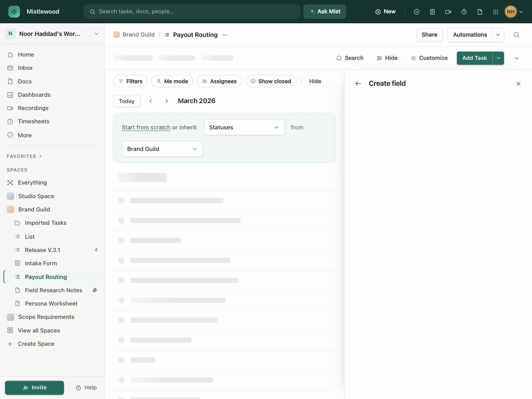Open the List item under Brand Guild
532x399 pixels.
[x=52, y=237]
